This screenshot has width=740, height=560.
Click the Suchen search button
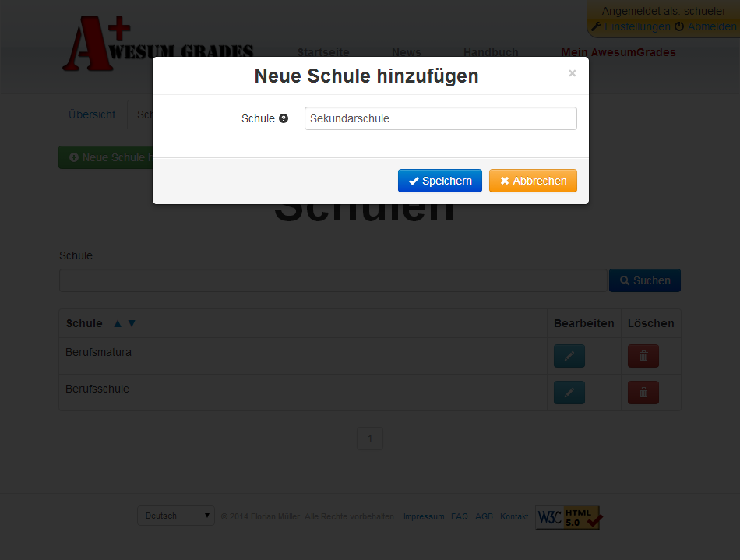644,280
